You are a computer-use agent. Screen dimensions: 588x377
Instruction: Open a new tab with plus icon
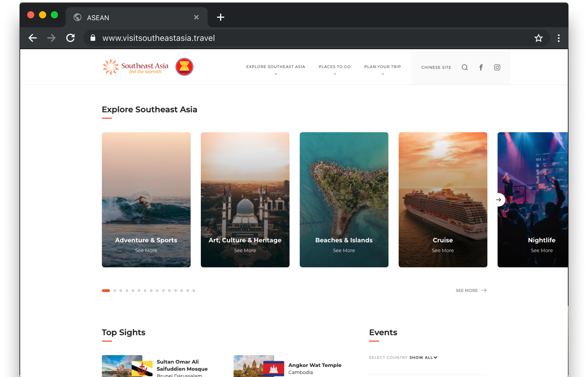tap(221, 17)
